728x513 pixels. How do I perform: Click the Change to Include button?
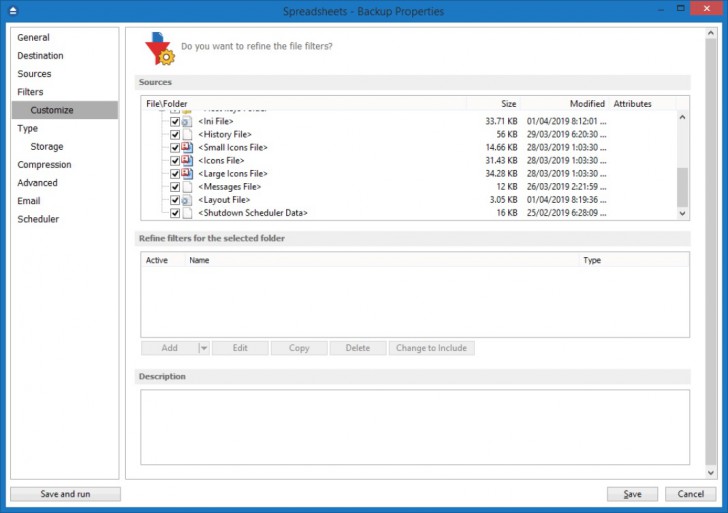click(x=431, y=348)
